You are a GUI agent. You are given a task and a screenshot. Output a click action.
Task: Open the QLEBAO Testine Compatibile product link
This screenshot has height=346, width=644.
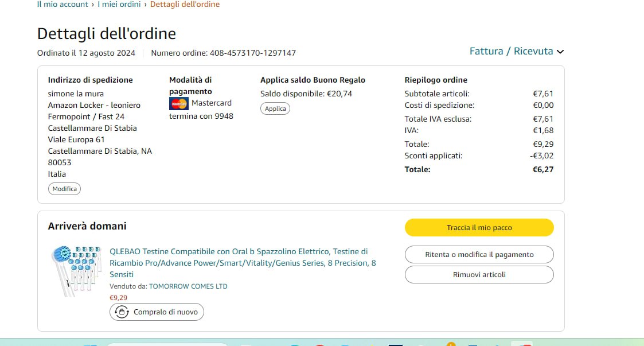243,263
